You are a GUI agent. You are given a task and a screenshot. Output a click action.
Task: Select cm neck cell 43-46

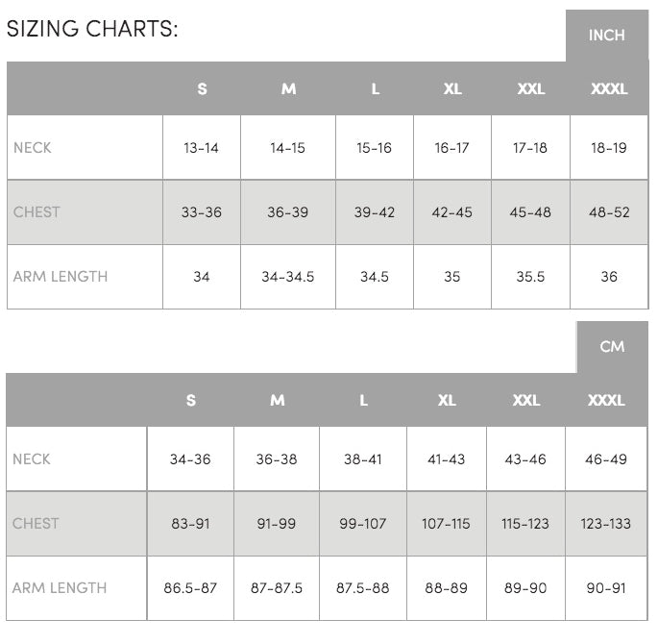(525, 459)
